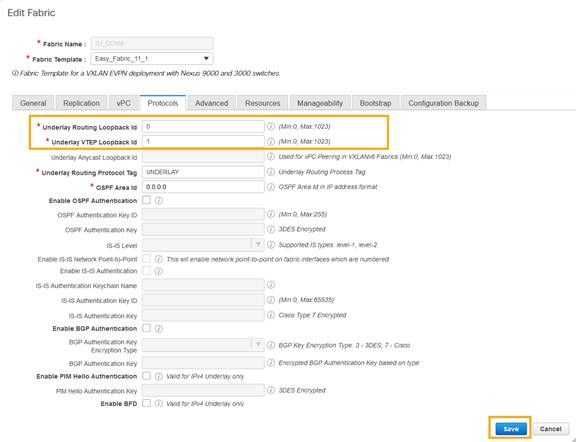Select the '3DES Encrypted' hint beside OSPF Authentication Key

pyautogui.click(x=302, y=229)
